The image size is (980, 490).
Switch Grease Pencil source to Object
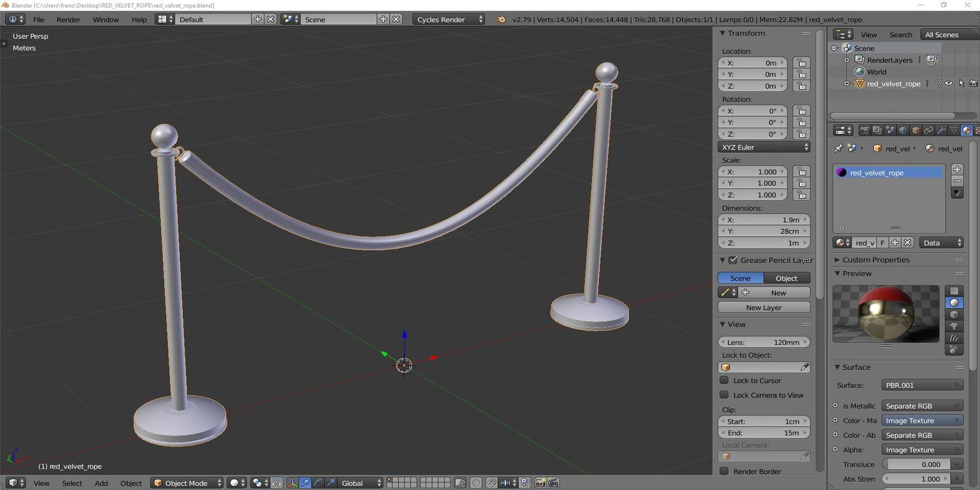[x=787, y=278]
